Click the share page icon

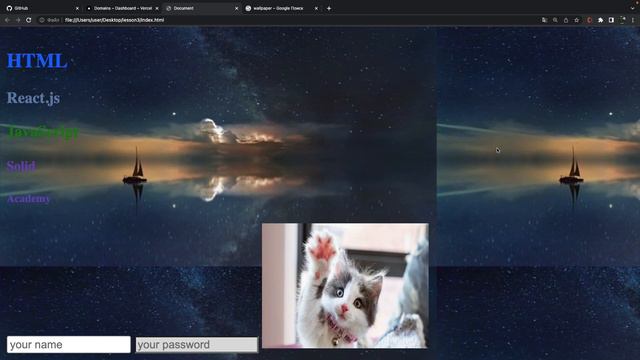tap(566, 20)
